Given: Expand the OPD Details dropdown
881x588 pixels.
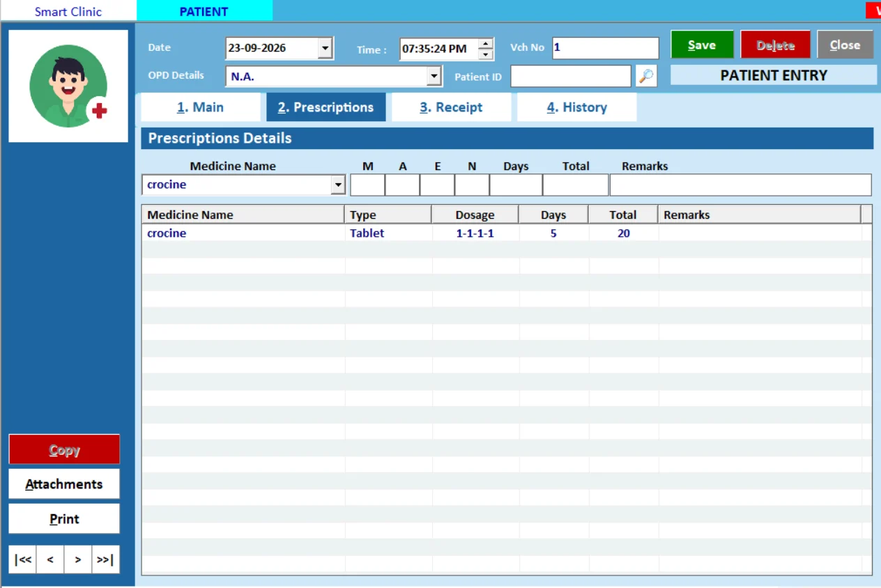Looking at the screenshot, I should (x=434, y=76).
